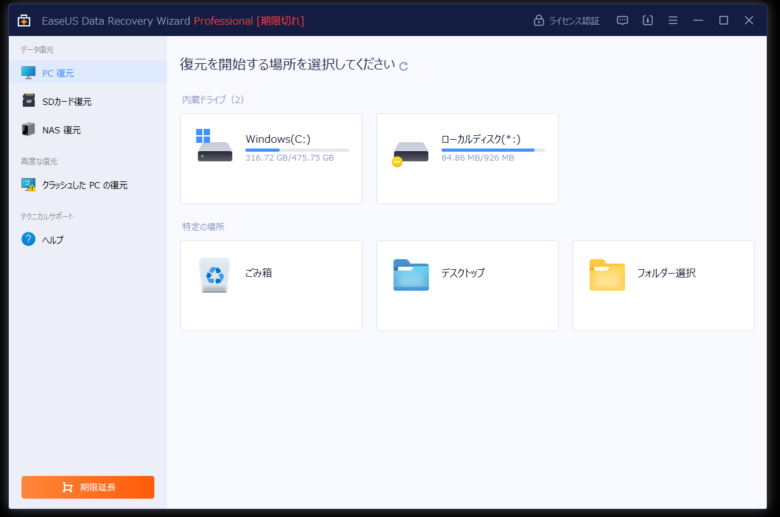This screenshot has width=780, height=517.
Task: Click the フォルダー選択 label
Action: point(666,273)
